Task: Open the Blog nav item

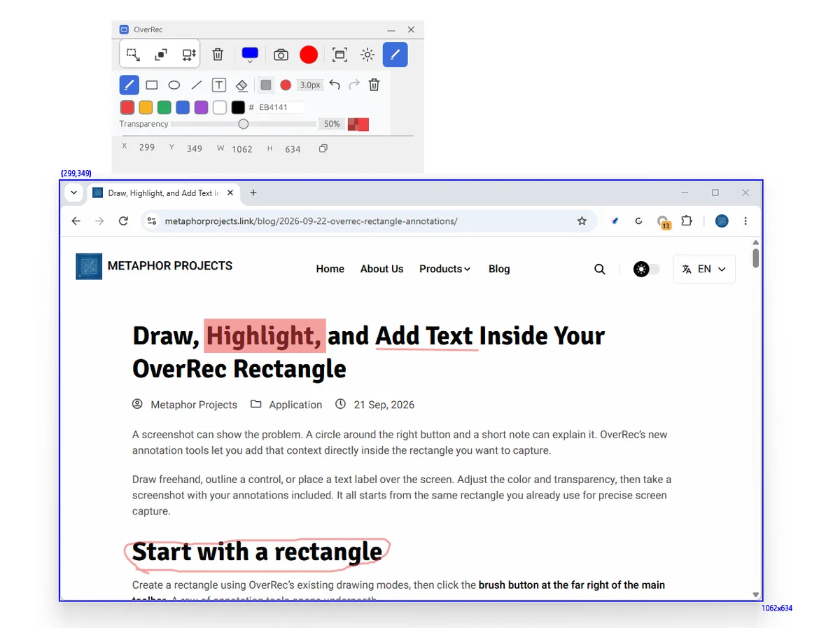Action: pyautogui.click(x=499, y=269)
